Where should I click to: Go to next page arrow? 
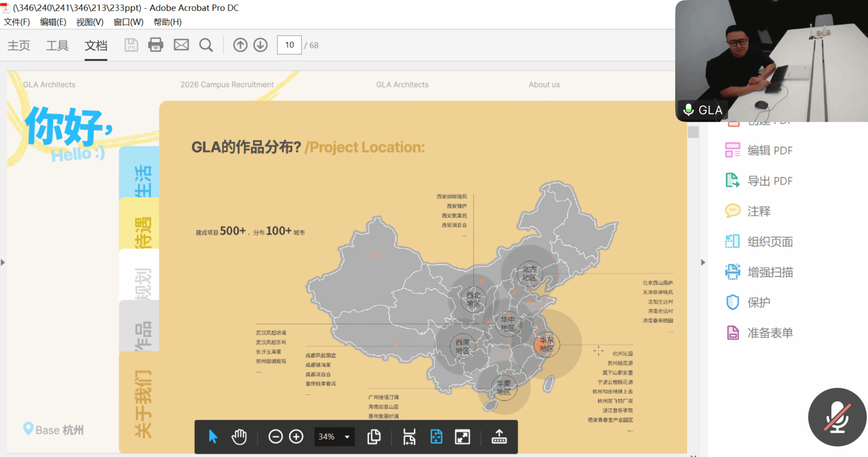tap(261, 45)
